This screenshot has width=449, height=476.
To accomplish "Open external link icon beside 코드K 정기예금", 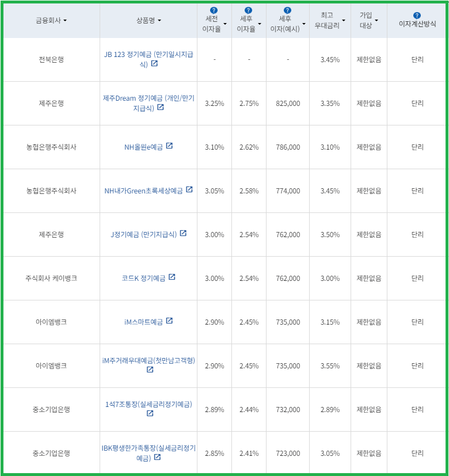I will pos(172,277).
